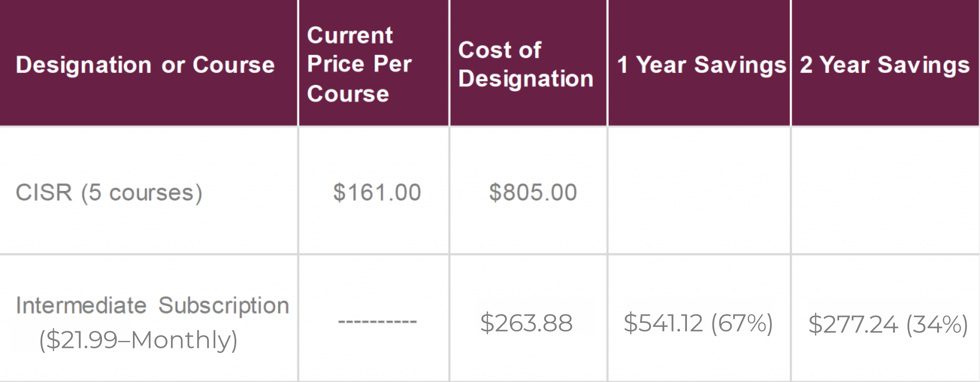
Task: Click the $541.12 savings amount
Action: coord(663,323)
